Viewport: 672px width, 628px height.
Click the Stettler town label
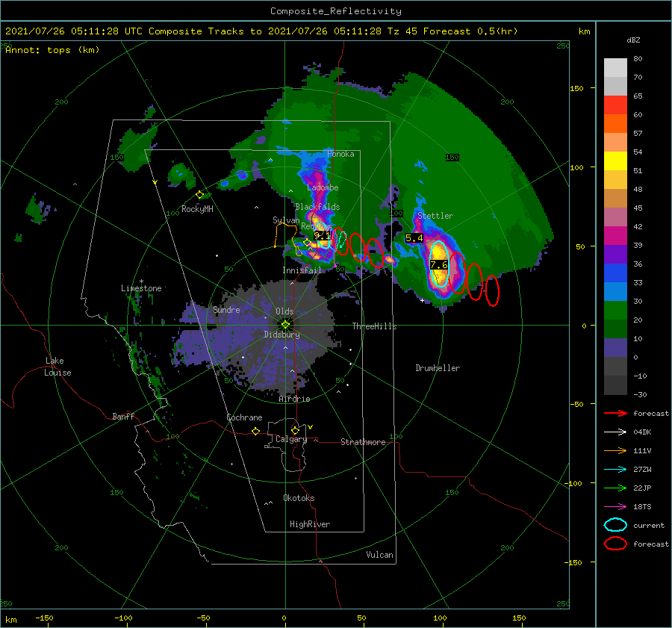point(435,216)
